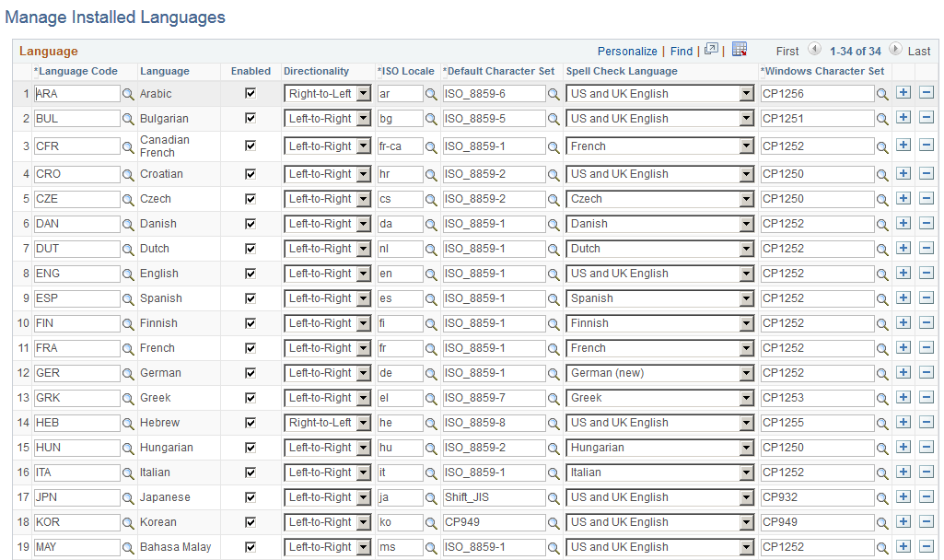Viewport: 944px width, 560px height.
Task: Toggle Enabled checkbox for German
Action: click(x=251, y=373)
